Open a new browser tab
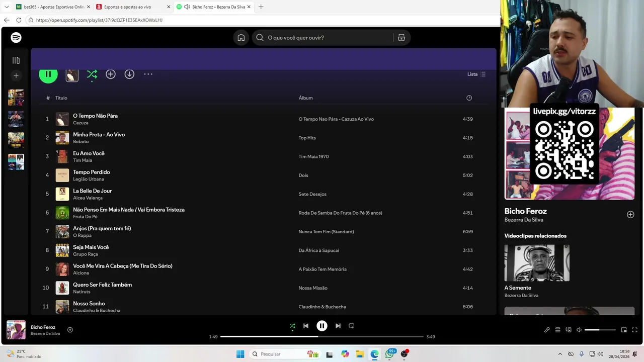 [x=261, y=7]
